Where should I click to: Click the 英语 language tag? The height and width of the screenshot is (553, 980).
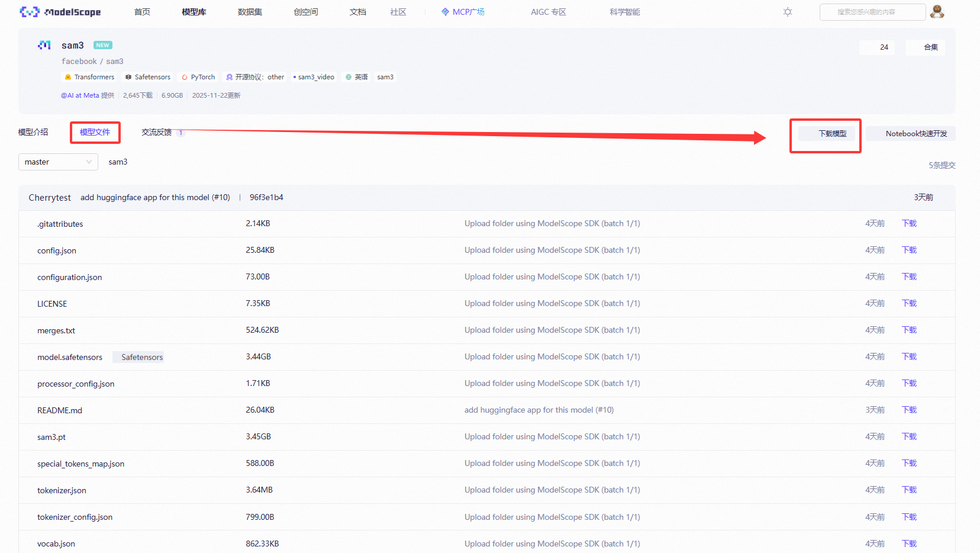357,77
